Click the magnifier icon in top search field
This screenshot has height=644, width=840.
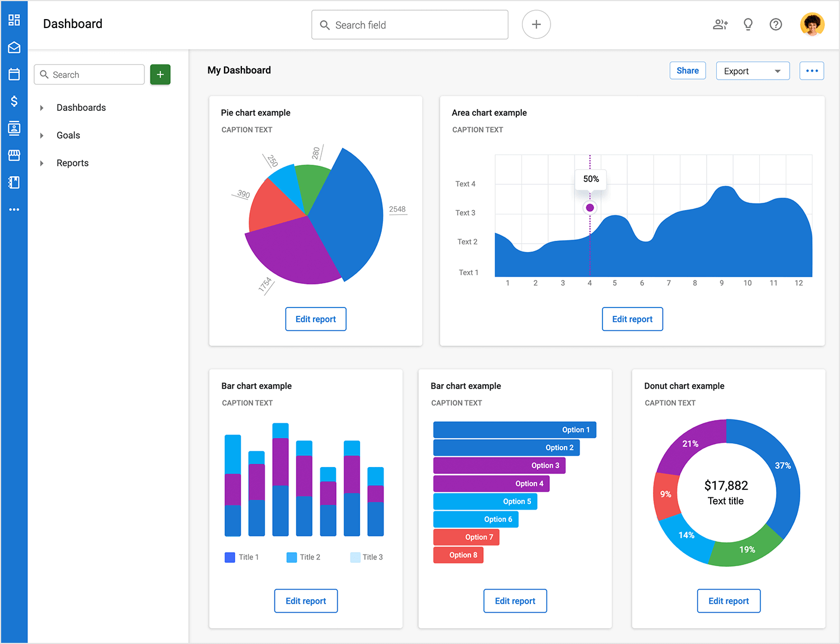tap(325, 25)
